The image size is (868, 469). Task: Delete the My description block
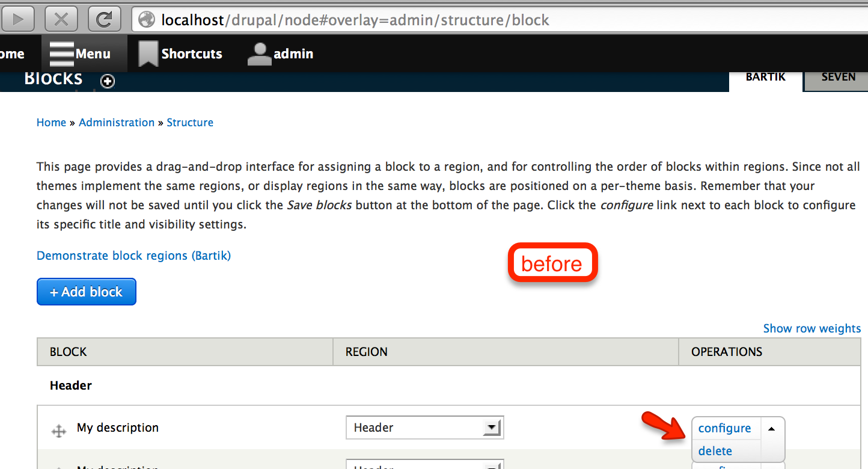coord(715,450)
